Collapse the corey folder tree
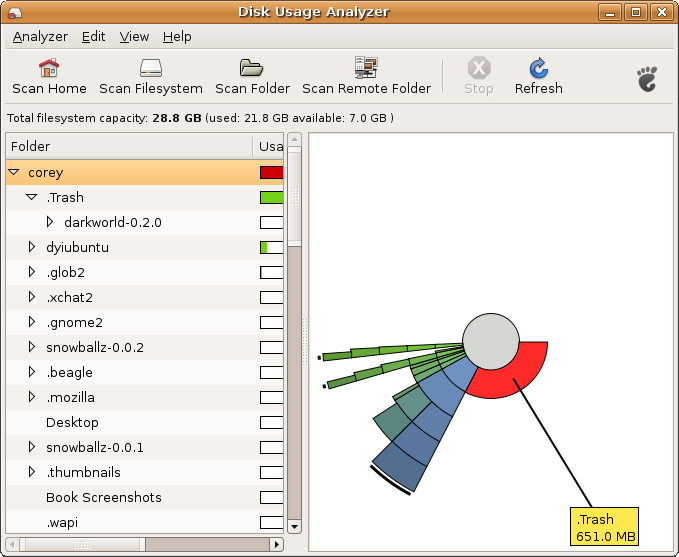Screen dimensions: 679x557 [14, 172]
